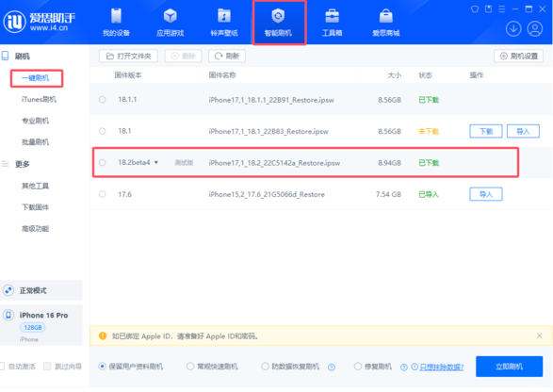Select 批量刷机 batch flash in sidebar

(35, 142)
